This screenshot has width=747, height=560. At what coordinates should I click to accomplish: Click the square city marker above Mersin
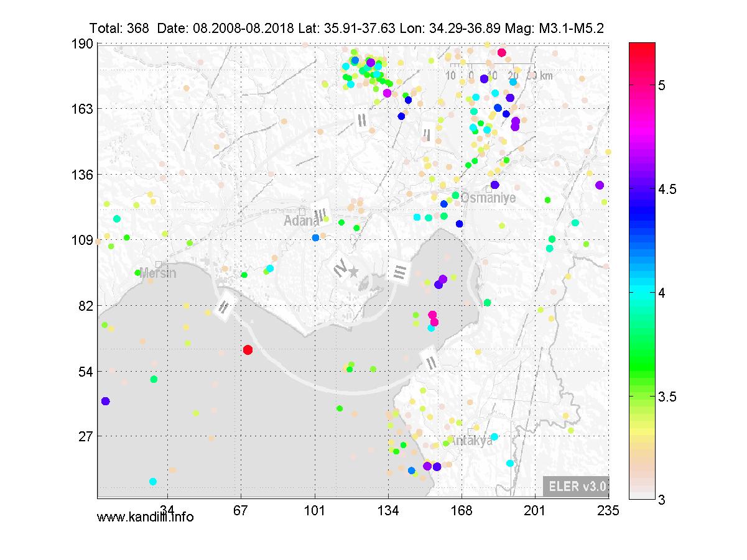tap(159, 264)
